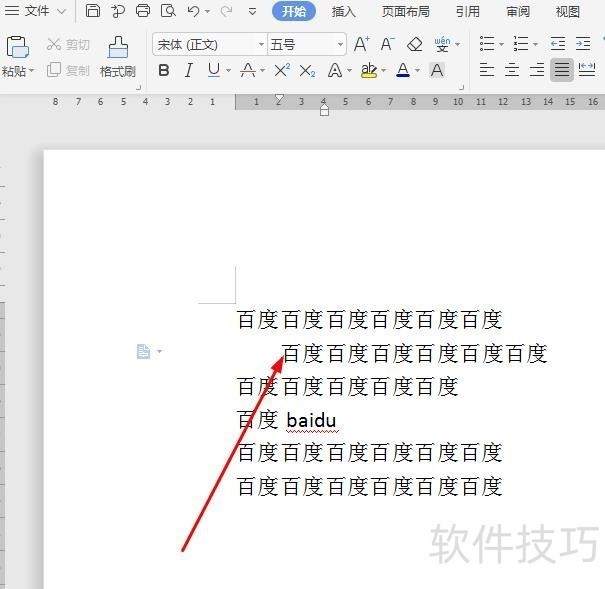605x589 pixels.
Task: Click the text 百度 baidu line
Action: (287, 420)
